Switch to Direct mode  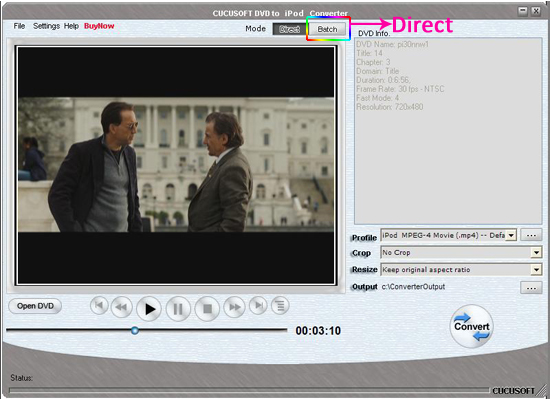[289, 29]
